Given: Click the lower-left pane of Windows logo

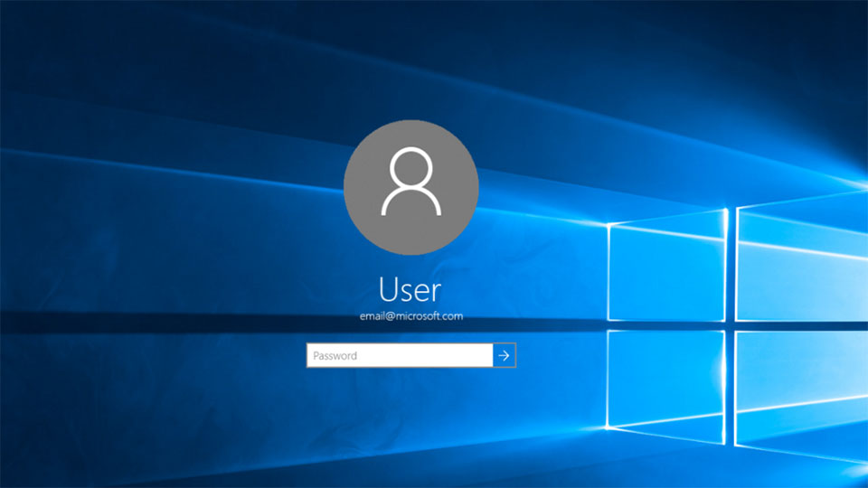Looking at the screenshot, I should click(x=666, y=385).
